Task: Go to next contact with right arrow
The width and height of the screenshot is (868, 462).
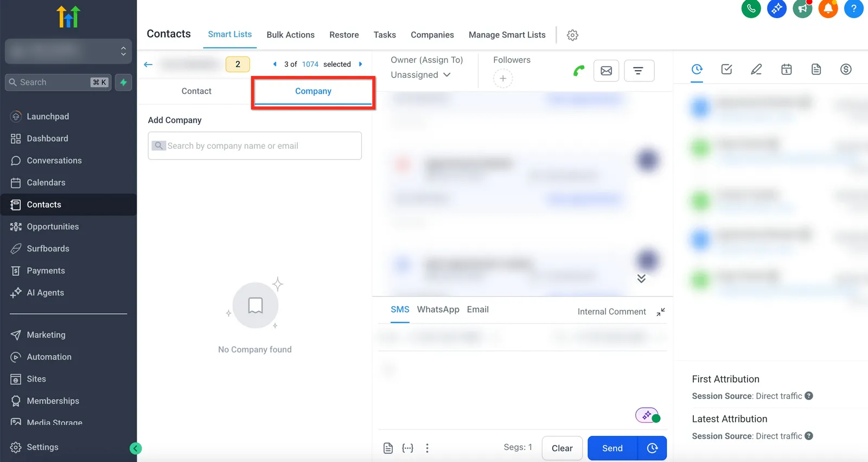Action: pos(361,64)
